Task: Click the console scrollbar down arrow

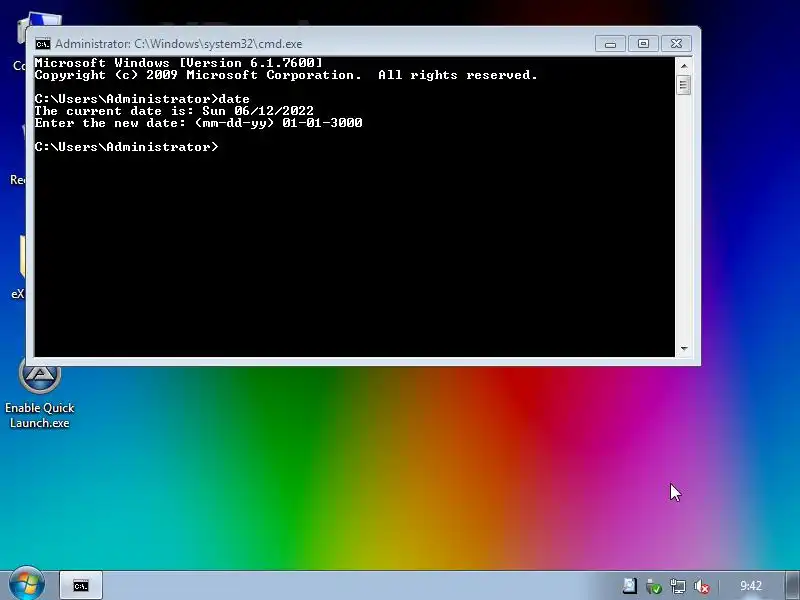Action: click(x=684, y=348)
